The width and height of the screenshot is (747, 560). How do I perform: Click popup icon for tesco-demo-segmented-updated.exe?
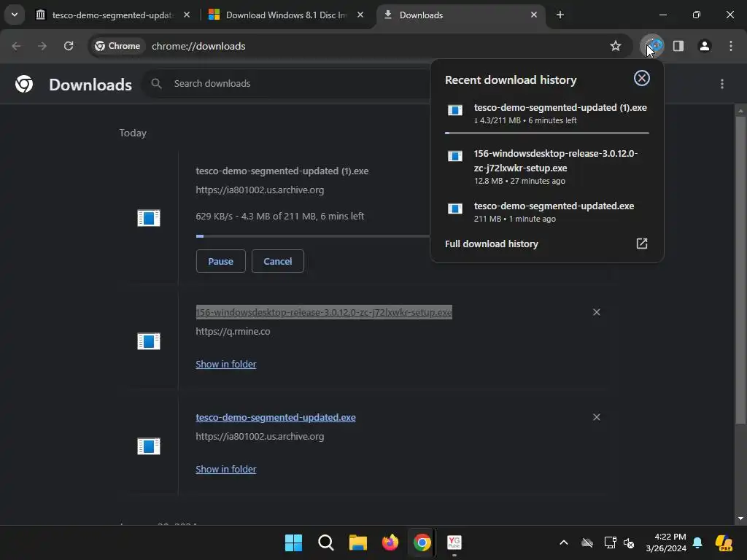[x=455, y=209]
